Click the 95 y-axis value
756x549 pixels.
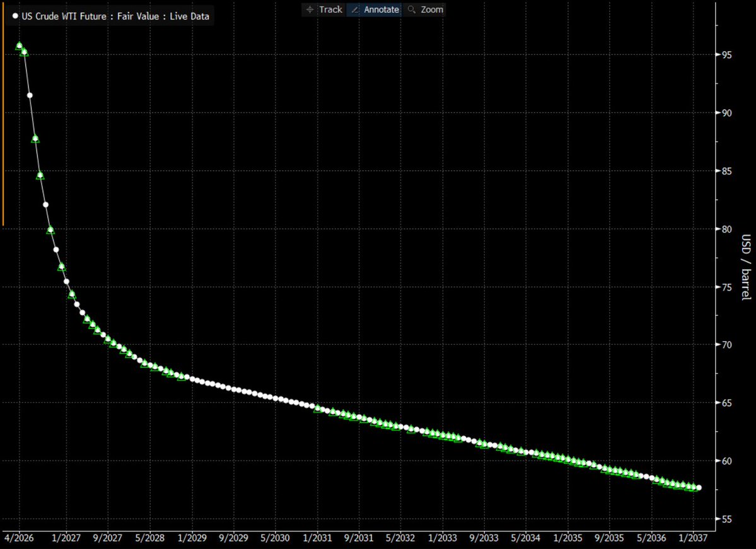tap(726, 55)
